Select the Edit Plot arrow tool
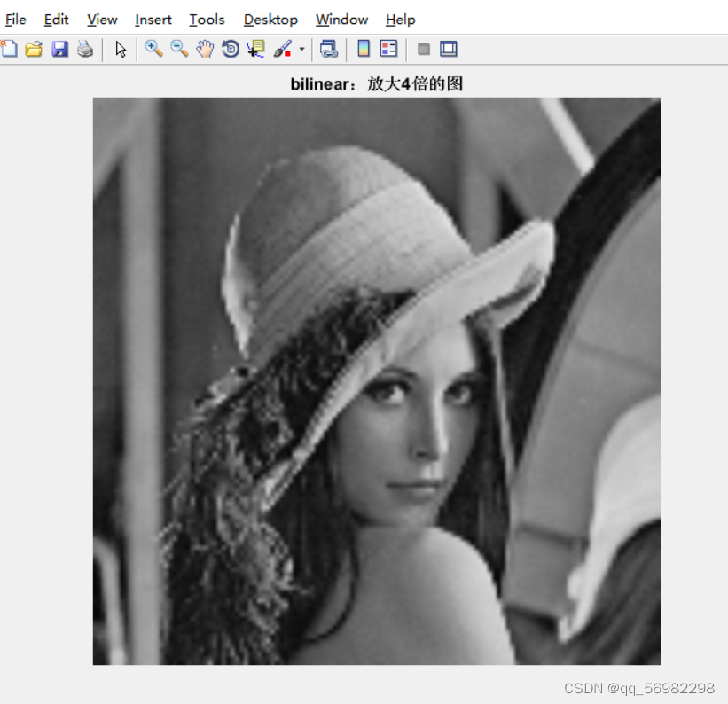Image resolution: width=728 pixels, height=704 pixels. 121,49
